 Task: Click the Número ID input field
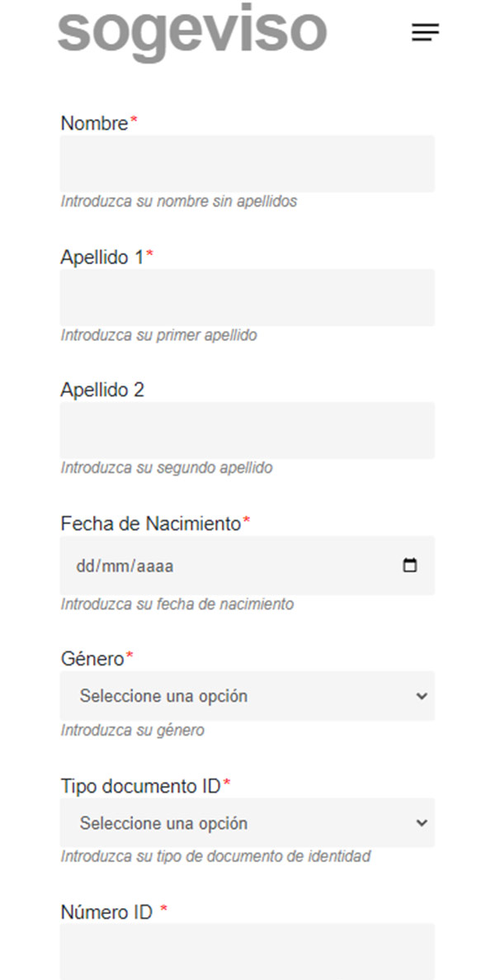pyautogui.click(x=247, y=951)
